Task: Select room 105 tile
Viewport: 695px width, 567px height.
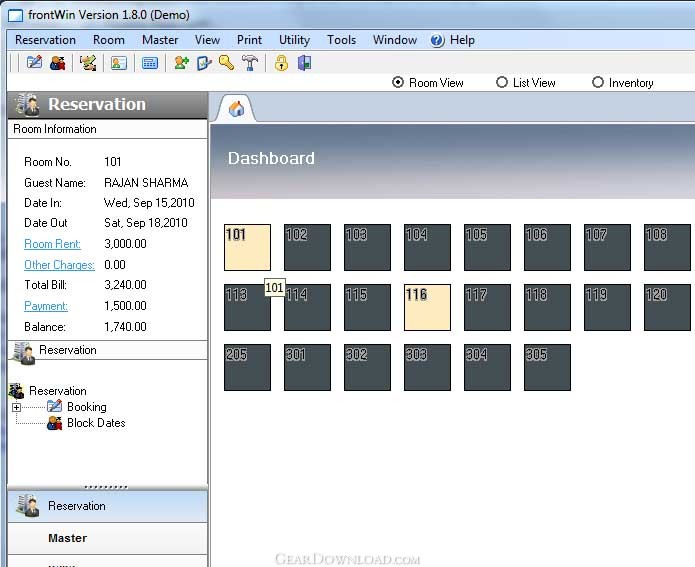Action: click(487, 247)
